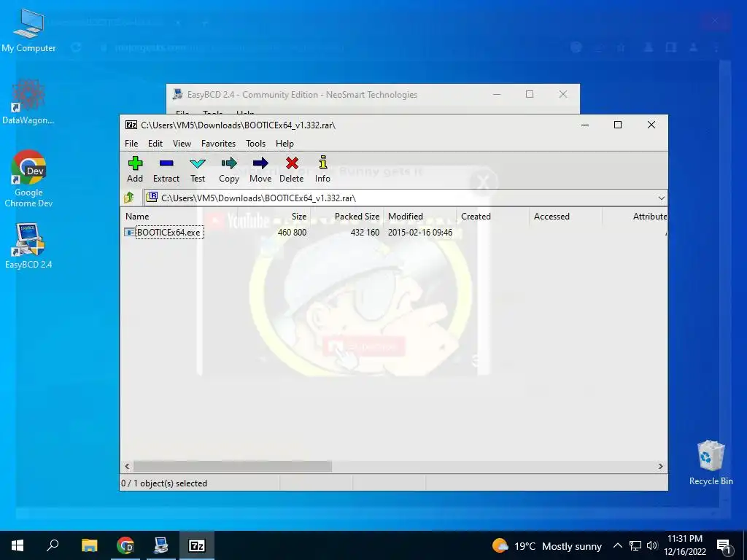747x560 pixels.
Task: Sort by Packed Size column header
Action: click(357, 216)
